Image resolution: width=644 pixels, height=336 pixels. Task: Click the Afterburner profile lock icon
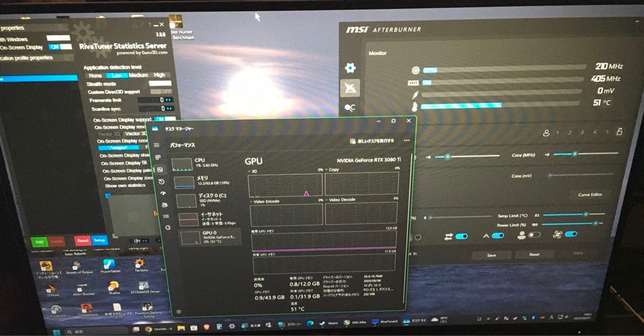coord(619,132)
